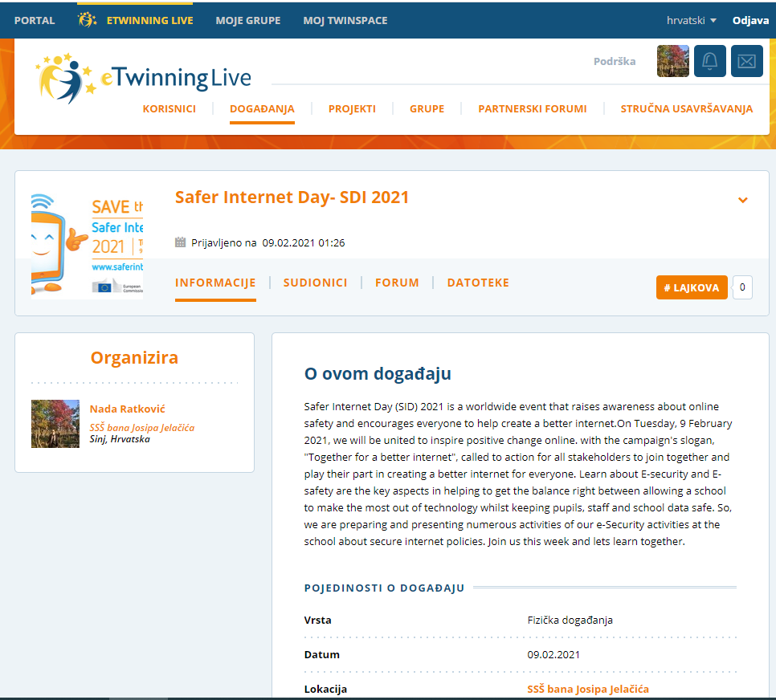Click the POJEDINOSTI O DOGAĐAJU heading
The width and height of the screenshot is (776, 700).
[385, 588]
